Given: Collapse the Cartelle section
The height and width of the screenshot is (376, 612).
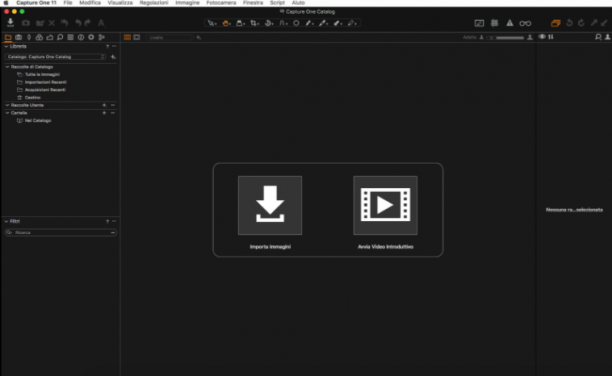Looking at the screenshot, I should click(7, 113).
